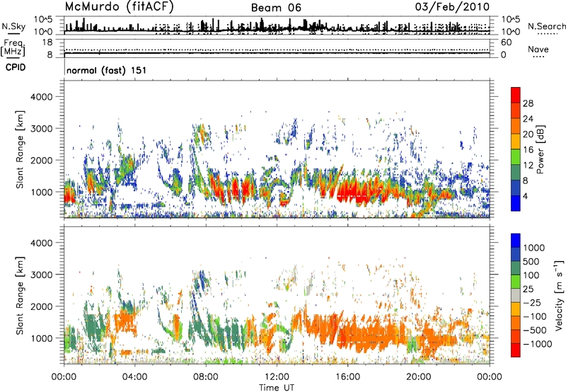Viewport: 566px width, 392px height.
Task: Click '4000' tick on power panel
Action: tap(41, 97)
